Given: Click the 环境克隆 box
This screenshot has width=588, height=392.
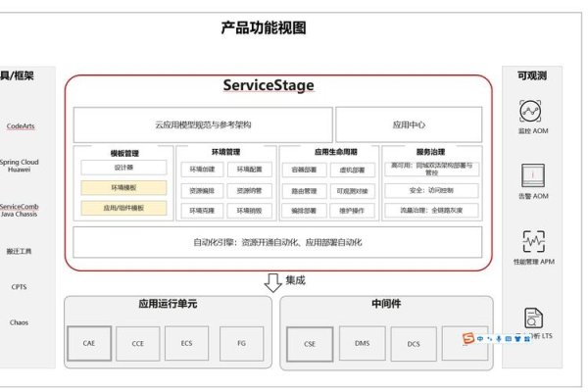Looking at the screenshot, I should pyautogui.click(x=202, y=211).
